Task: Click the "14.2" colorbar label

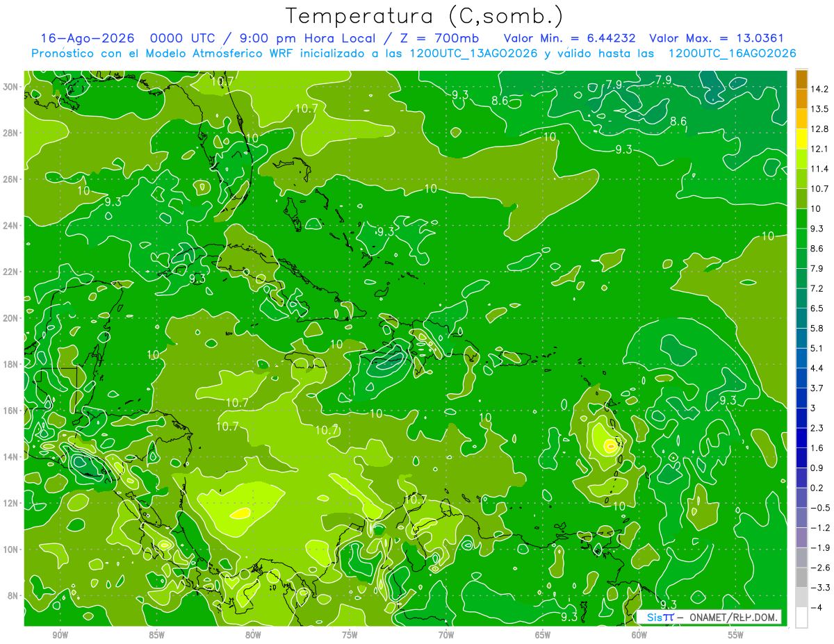Action: point(820,89)
